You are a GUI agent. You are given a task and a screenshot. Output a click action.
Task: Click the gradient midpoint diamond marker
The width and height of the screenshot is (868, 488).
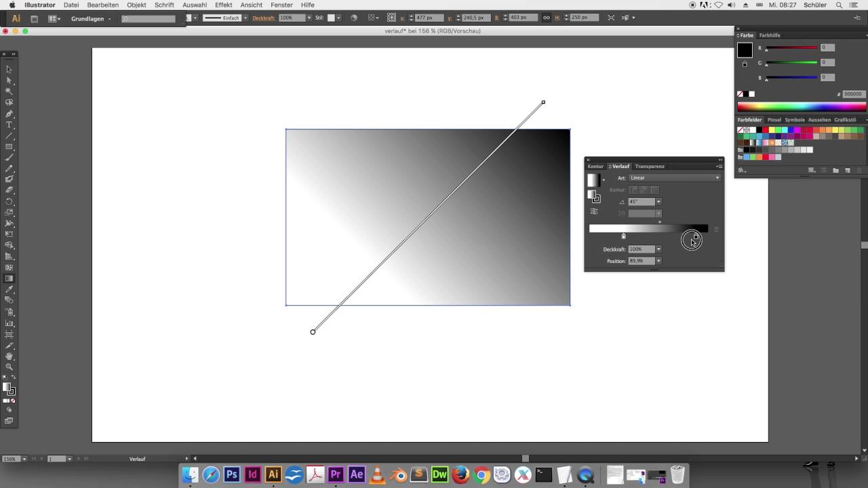[660, 222]
